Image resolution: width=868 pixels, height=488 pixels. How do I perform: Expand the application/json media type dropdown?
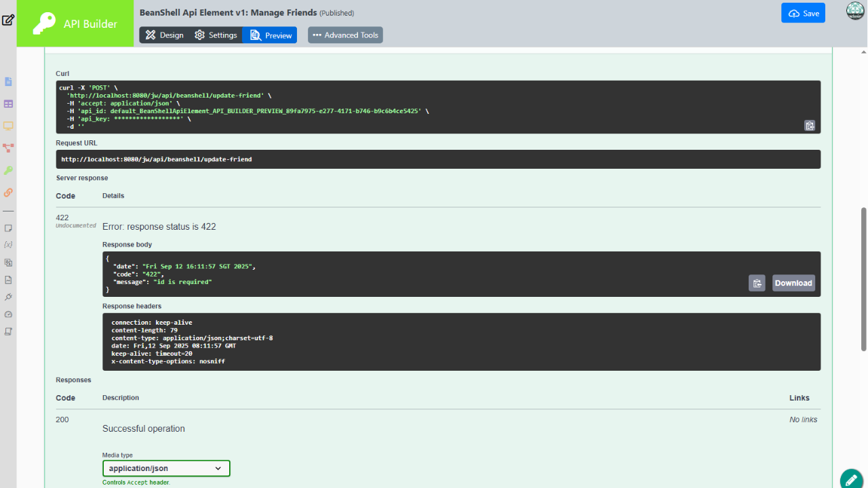point(166,468)
